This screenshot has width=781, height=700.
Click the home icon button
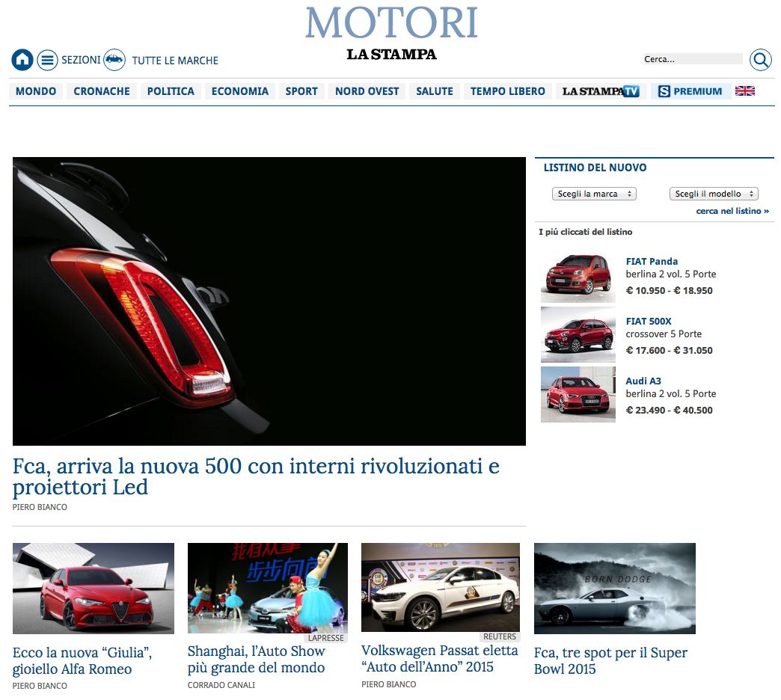click(22, 60)
